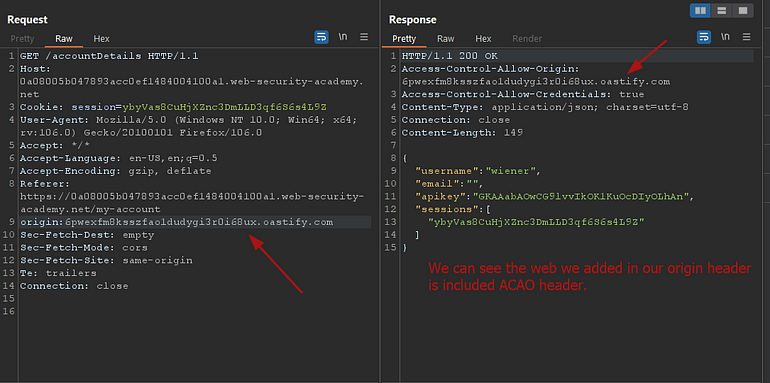Click the apikey value in response JSON
Image resolution: width=770 pixels, height=383 pixels.
click(x=582, y=196)
